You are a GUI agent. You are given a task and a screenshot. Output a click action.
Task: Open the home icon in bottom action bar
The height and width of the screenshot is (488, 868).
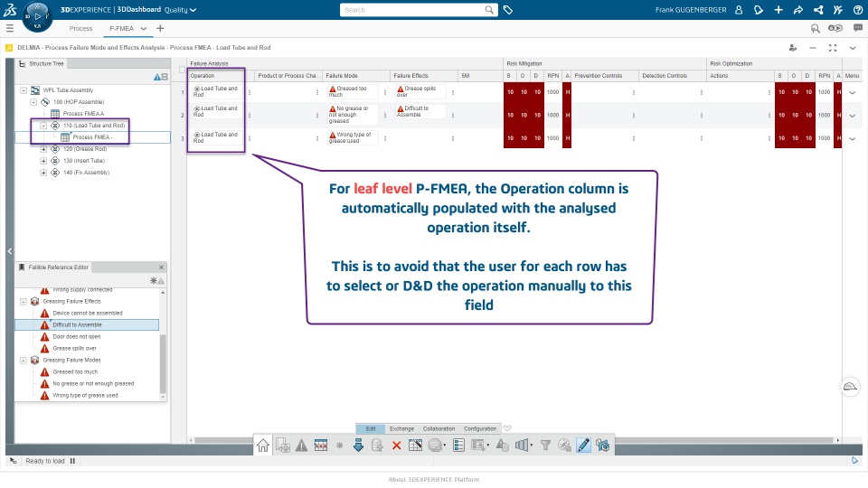click(x=263, y=446)
